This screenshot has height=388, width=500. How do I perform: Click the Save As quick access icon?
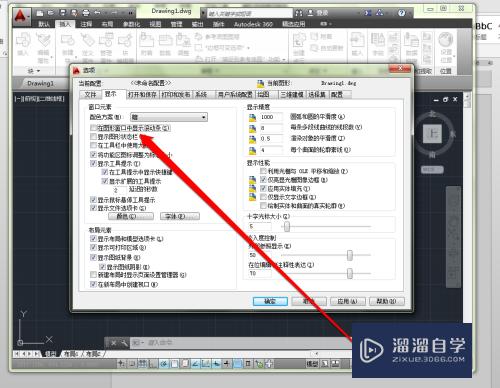coord(74,13)
